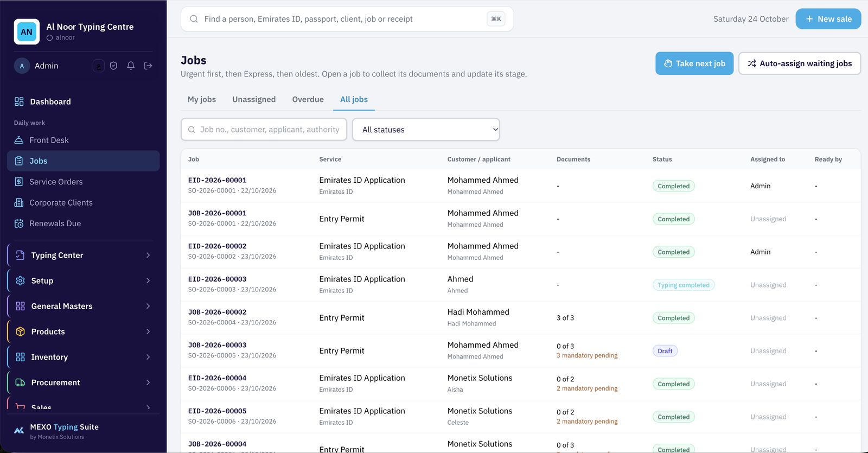Image resolution: width=868 pixels, height=453 pixels.
Task: Click Auto-assign waiting jobs button
Action: [800, 63]
